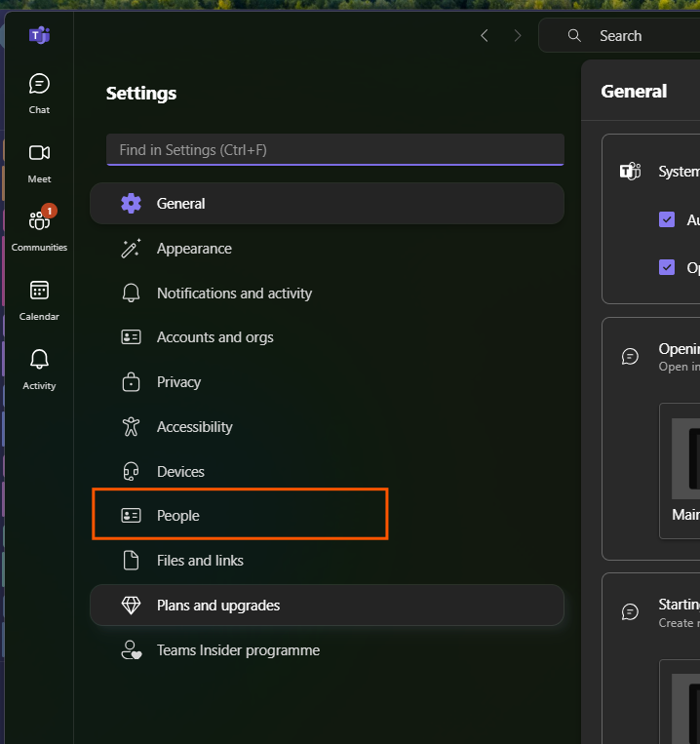Click the document icon for Files and links
The height and width of the screenshot is (744, 700).
(131, 561)
